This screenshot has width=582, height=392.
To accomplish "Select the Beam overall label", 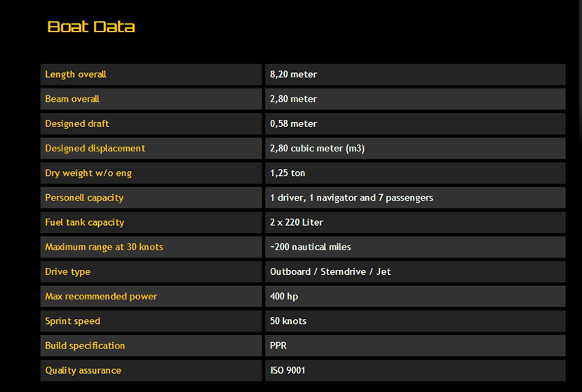I will (x=72, y=99).
